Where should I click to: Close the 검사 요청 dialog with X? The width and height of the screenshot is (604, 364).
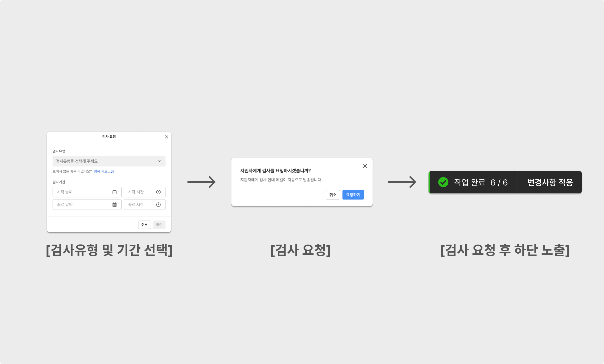[167, 137]
